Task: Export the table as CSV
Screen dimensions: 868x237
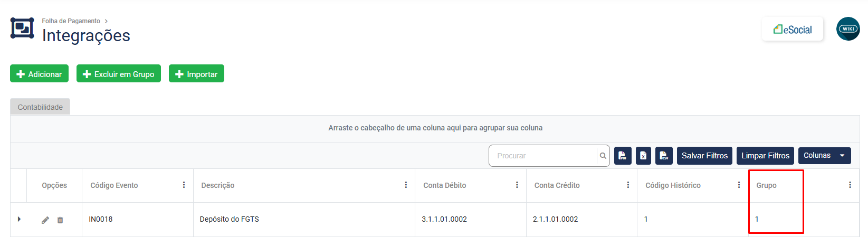Action: 664,156
